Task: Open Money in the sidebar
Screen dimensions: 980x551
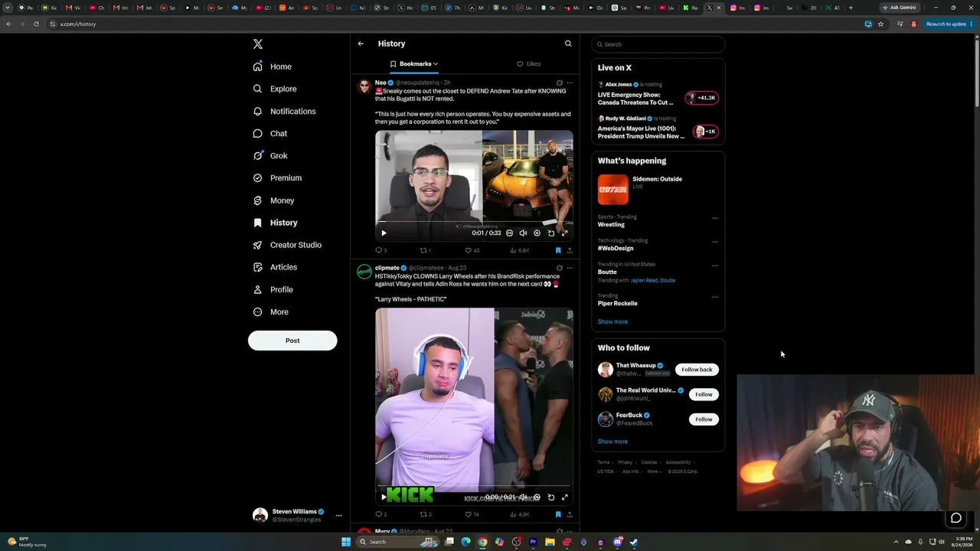Action: tap(274, 201)
